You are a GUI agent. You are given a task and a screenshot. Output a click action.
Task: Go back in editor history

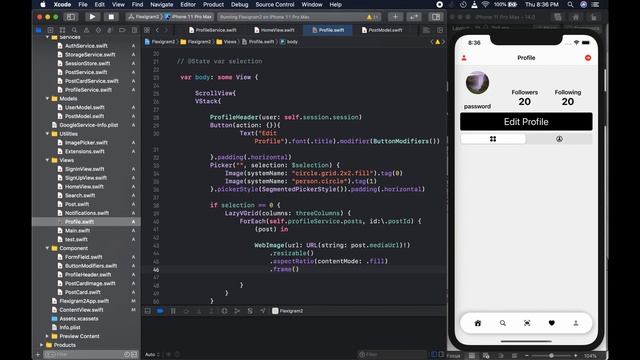[157, 30]
